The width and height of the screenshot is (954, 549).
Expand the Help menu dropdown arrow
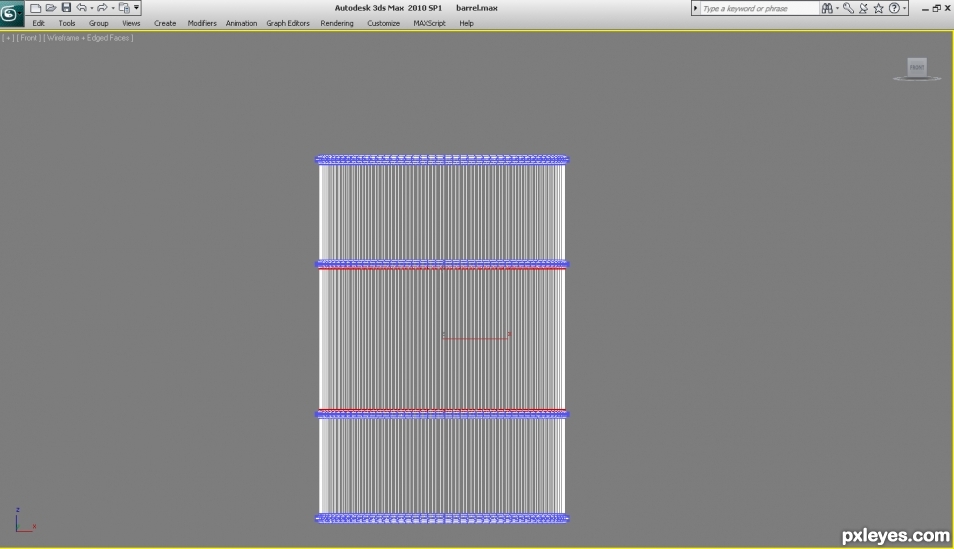[904, 9]
